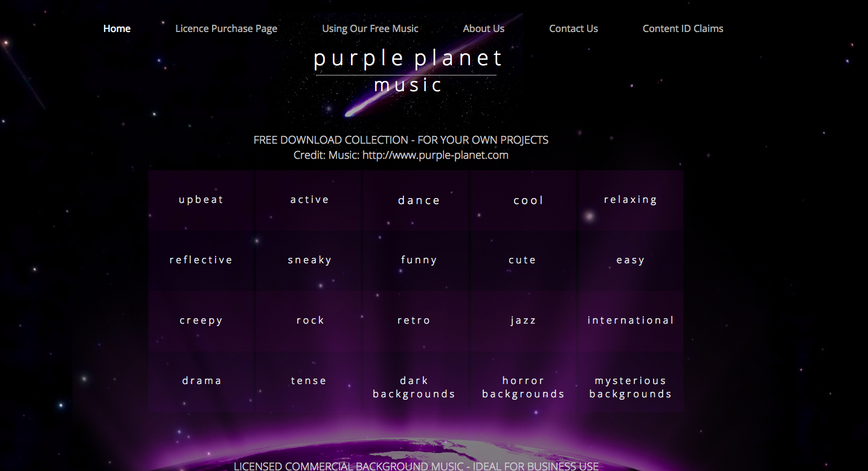Open the Contact Us page
This screenshot has width=868, height=471.
tap(573, 28)
